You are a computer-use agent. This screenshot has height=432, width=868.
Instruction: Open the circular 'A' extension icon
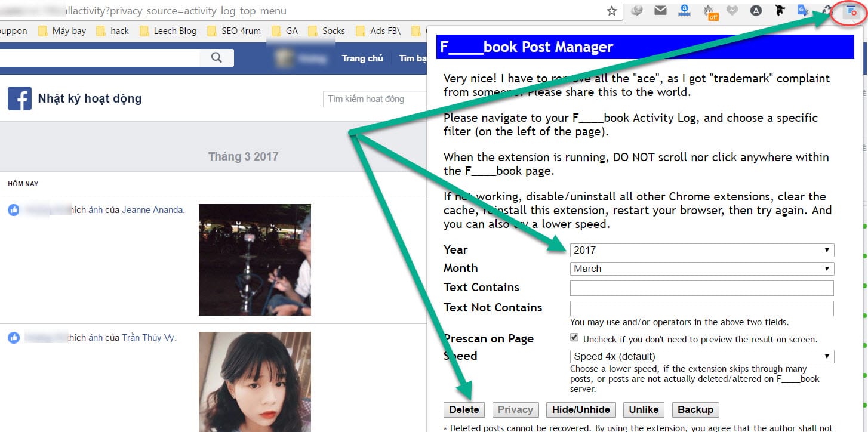[756, 10]
